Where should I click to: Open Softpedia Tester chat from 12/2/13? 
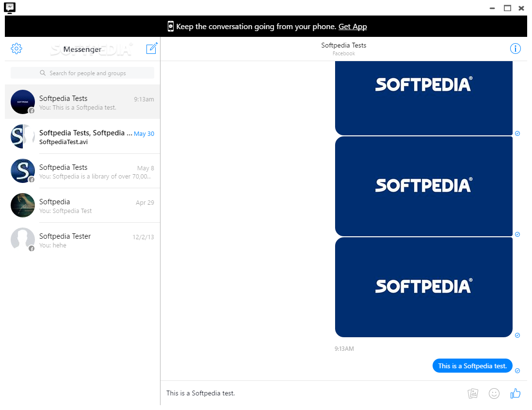[x=82, y=240]
